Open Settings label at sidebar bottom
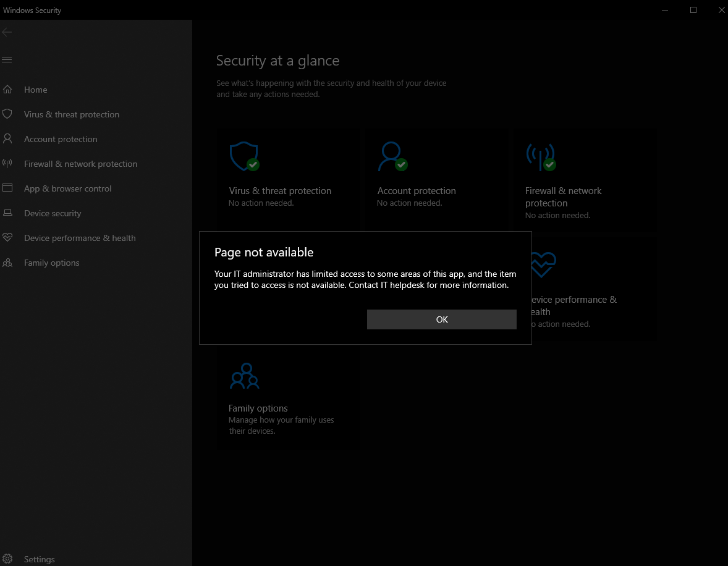 point(40,559)
